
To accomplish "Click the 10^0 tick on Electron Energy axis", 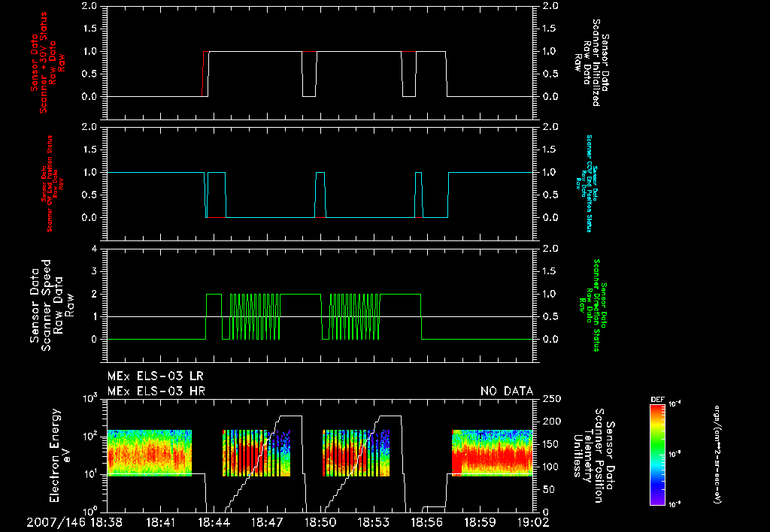I will [90, 511].
